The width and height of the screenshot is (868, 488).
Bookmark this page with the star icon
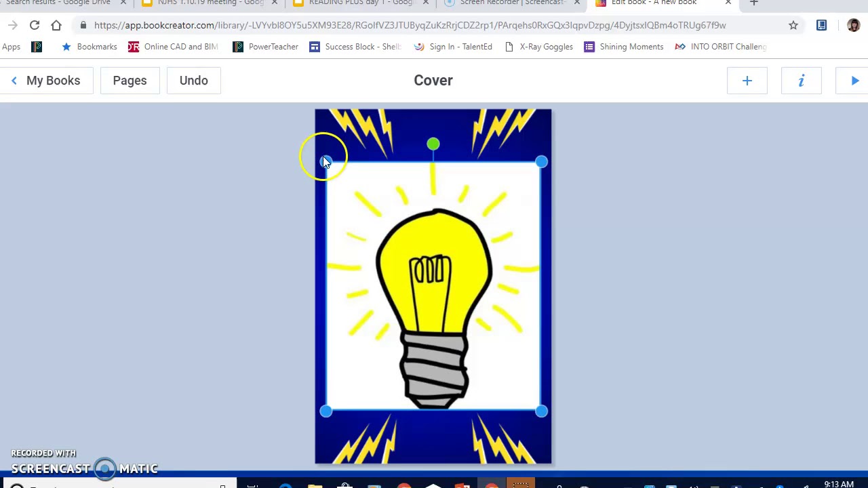coord(793,25)
